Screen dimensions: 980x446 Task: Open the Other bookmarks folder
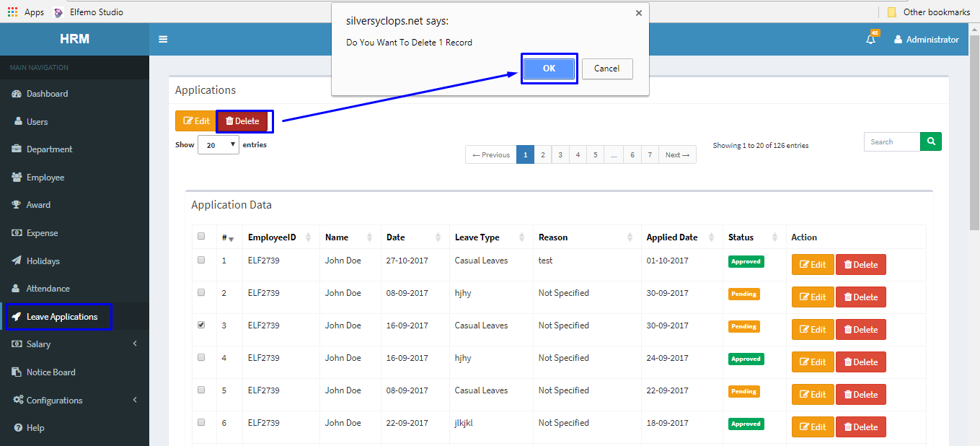pyautogui.click(x=929, y=12)
